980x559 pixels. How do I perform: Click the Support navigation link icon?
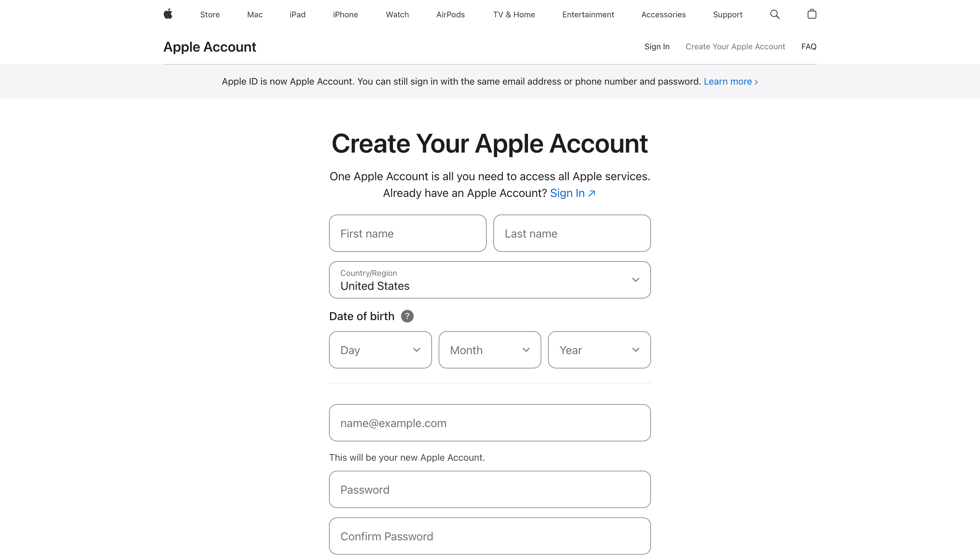tap(728, 14)
